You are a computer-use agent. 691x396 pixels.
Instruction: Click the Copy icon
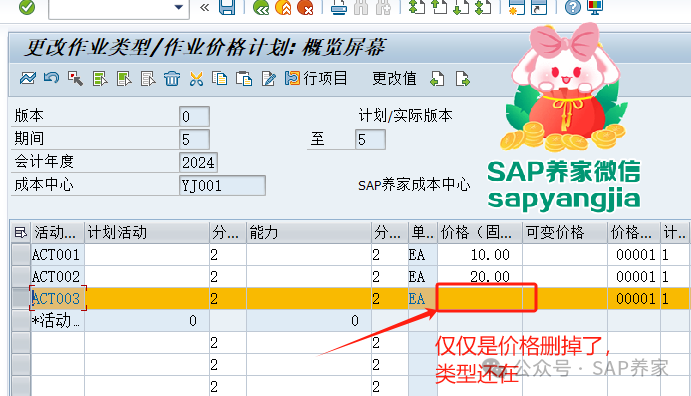pos(219,79)
